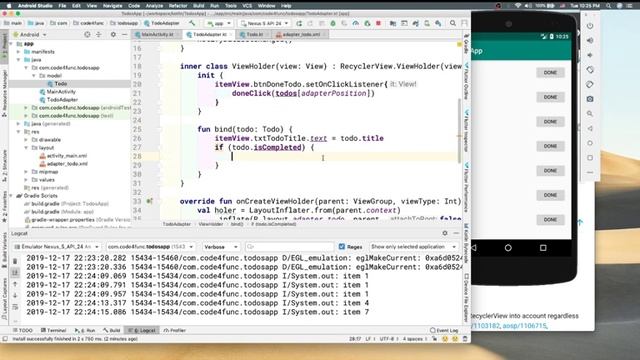
Task: Open the Navigate menu in menu bar
Action: [112, 6]
